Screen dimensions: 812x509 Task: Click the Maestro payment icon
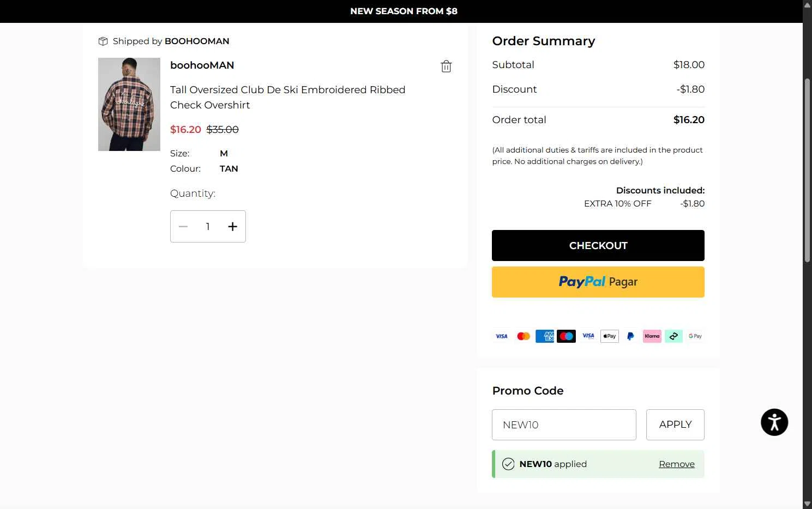click(x=566, y=336)
